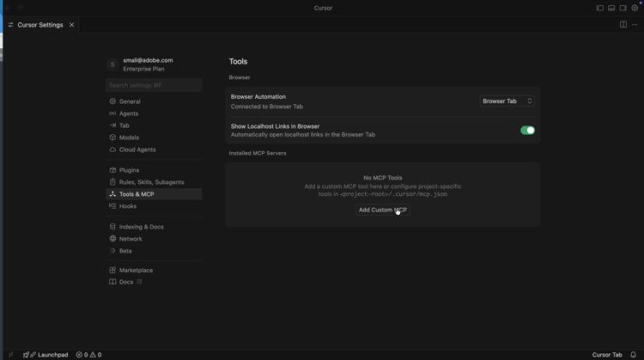Open Hooks settings section
Image resolution: width=644 pixels, height=360 pixels.
pos(154,206)
